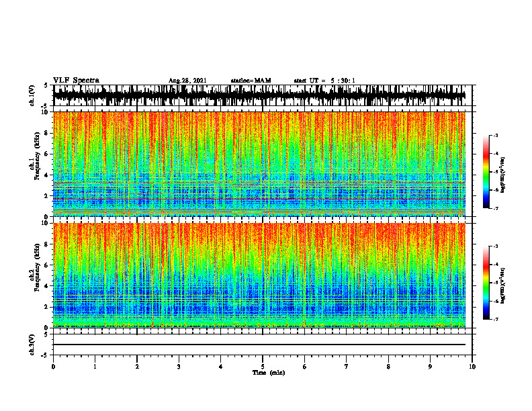Click time axis tick label "5"
Viewport: 532px width, 411px height.
(x=263, y=367)
